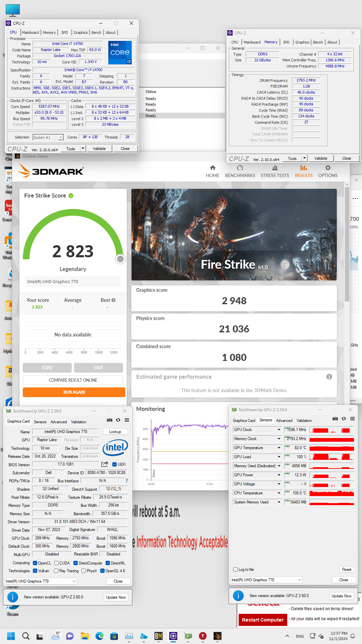
Task: Open GPU selector dropdown in left GPU-Z
Action: tap(41, 581)
